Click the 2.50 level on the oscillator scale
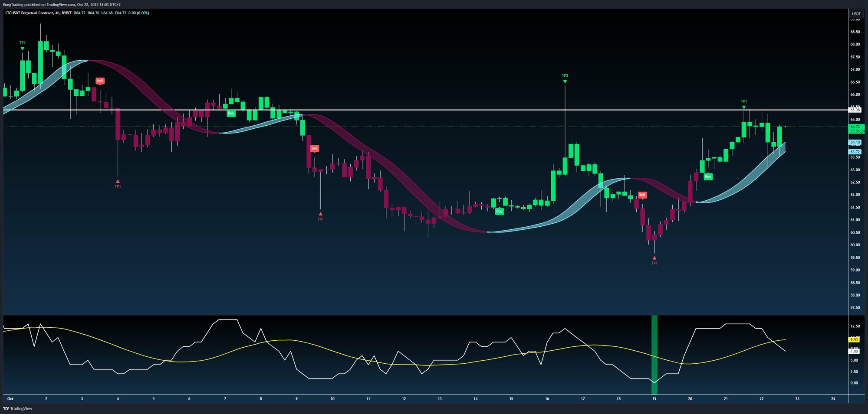Image resolution: width=868 pixels, height=414 pixels. [854, 372]
